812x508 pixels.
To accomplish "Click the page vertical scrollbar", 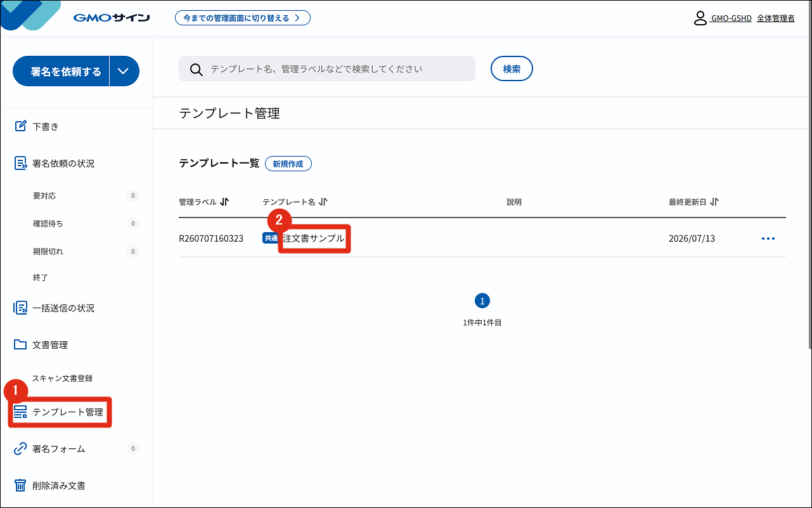I will tap(809, 174).
